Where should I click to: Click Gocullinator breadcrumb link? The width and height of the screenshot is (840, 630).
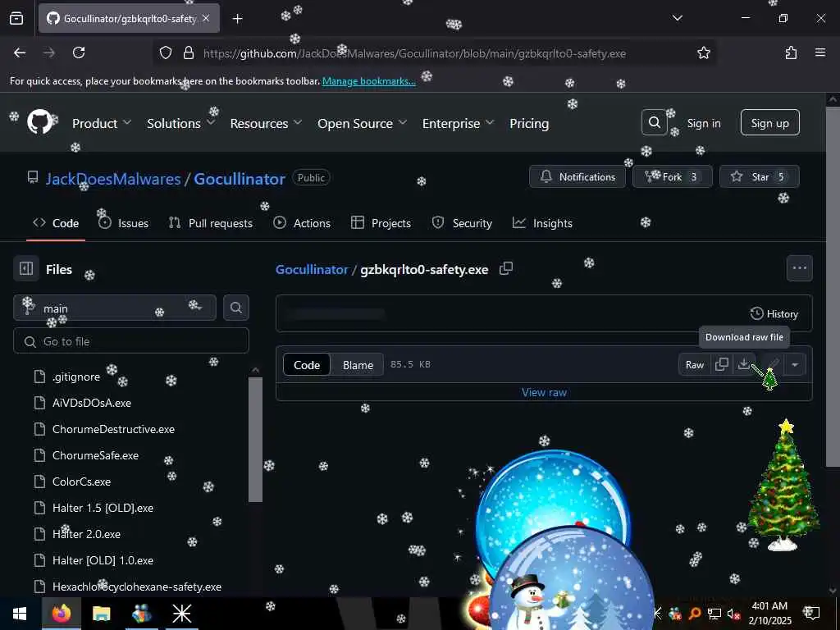tap(312, 269)
